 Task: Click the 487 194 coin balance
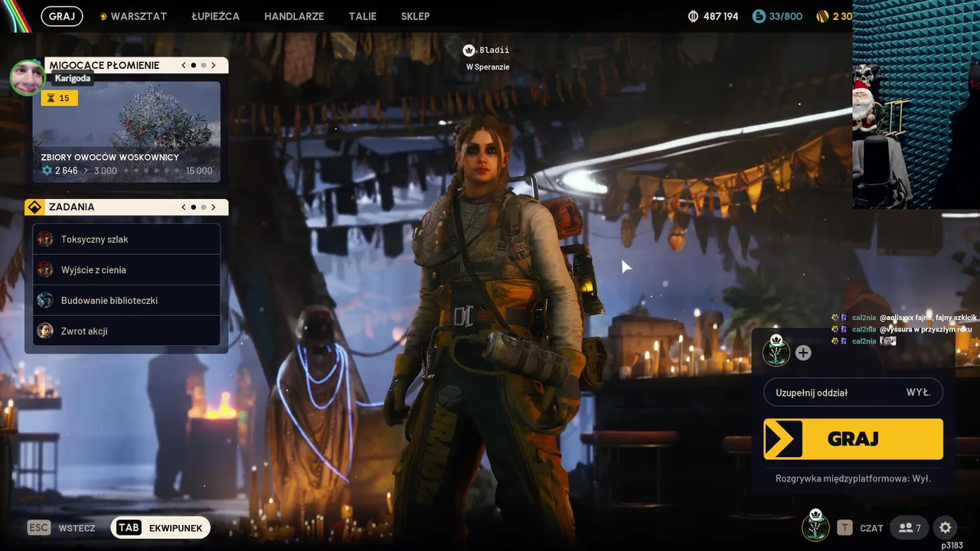click(720, 16)
